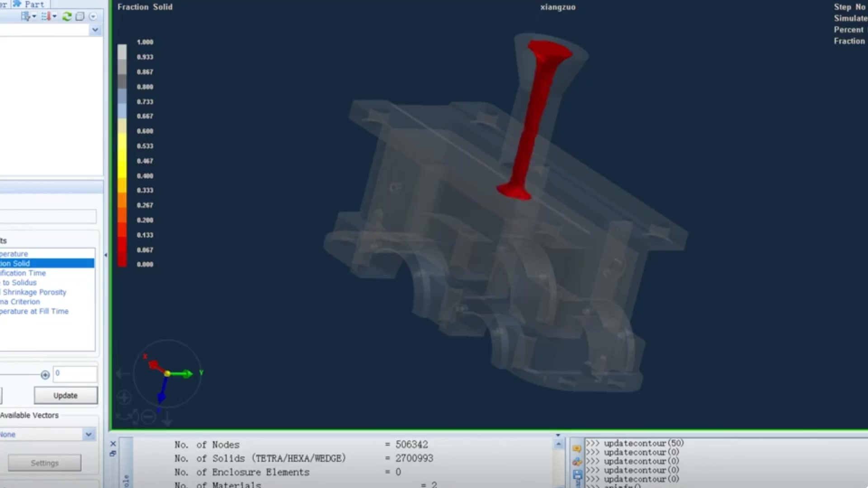Select Temperature at Fill Time result

tap(47, 311)
